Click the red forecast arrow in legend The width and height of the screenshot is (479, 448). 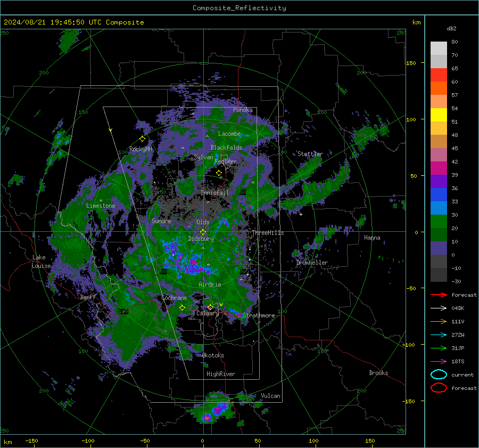pos(439,295)
